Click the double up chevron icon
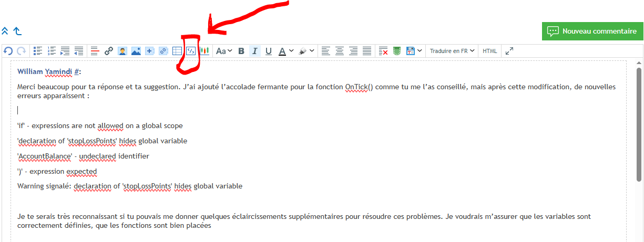Image resolution: width=644 pixels, height=242 pixels. tap(5, 31)
